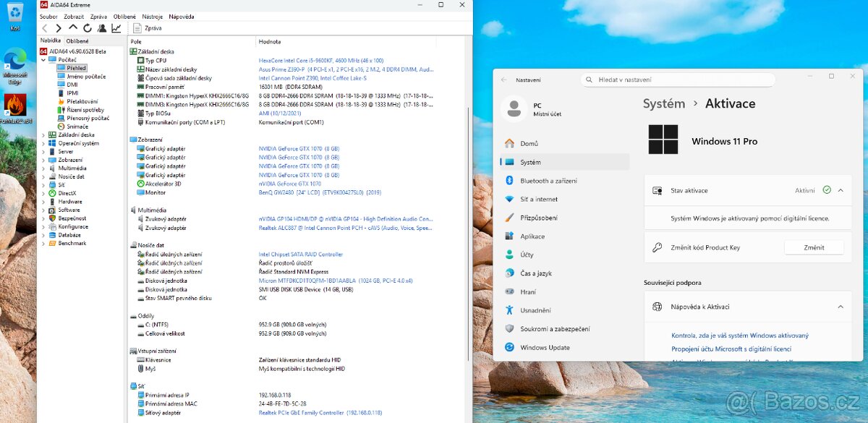Collapse Nápověda k Aktivaci section
Screen dimensions: 868x423
841,307
